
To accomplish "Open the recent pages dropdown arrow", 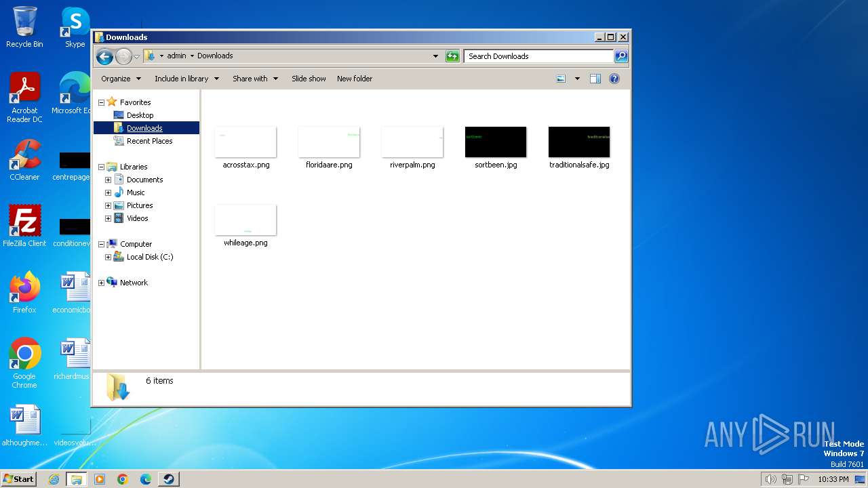I will [x=136, y=56].
